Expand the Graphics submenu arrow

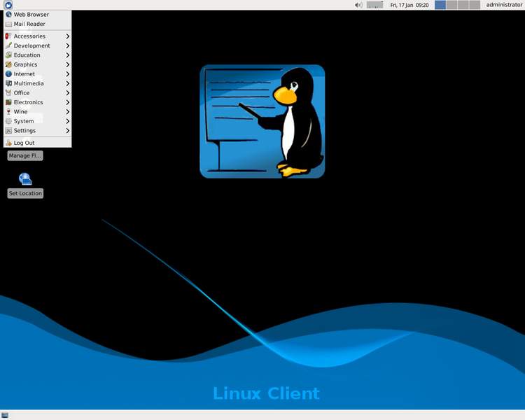coord(68,64)
